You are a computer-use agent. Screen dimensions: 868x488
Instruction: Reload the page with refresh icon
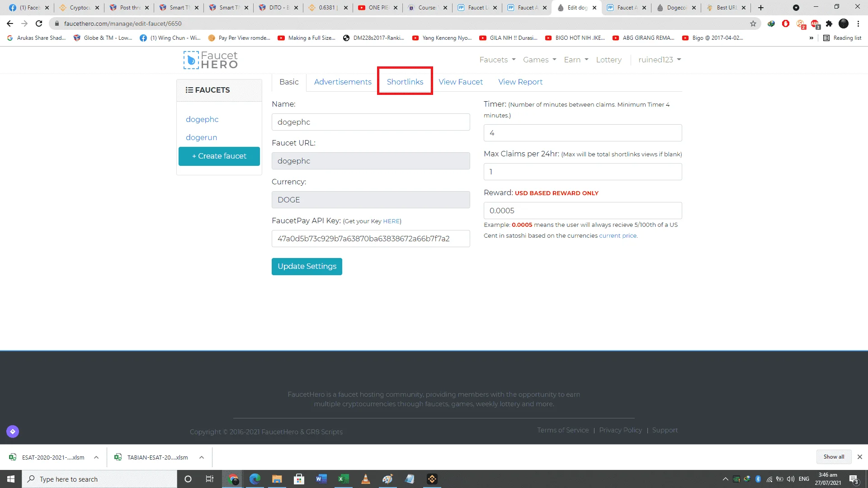[x=39, y=23]
